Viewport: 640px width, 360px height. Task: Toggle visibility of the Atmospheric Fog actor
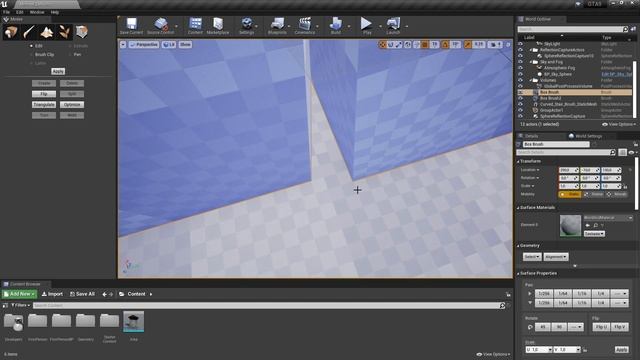(520, 68)
